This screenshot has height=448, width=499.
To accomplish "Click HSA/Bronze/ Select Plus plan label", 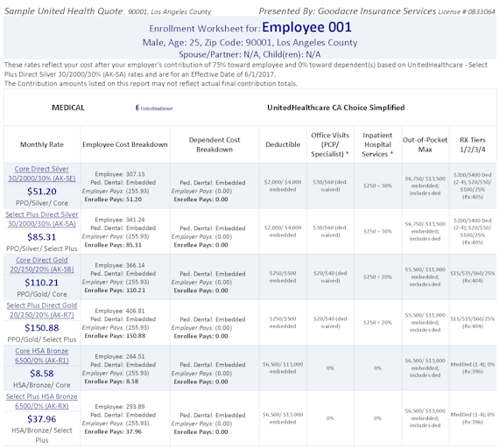I will tap(42, 435).
